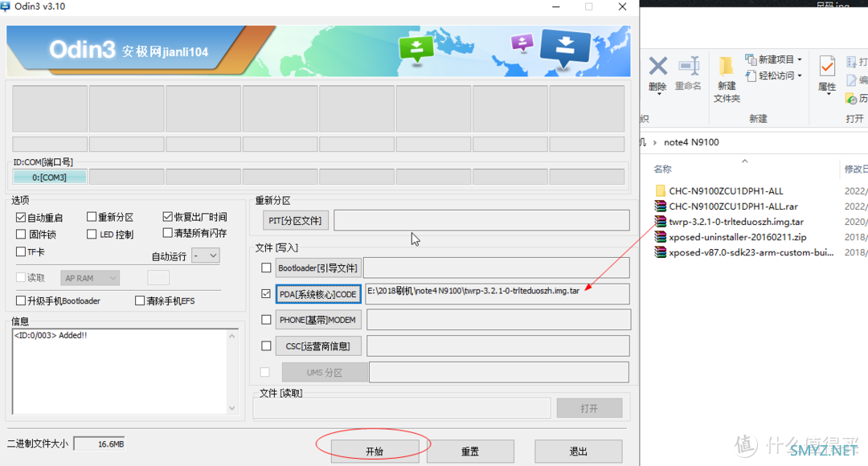Click the Delete (删除) icon in Explorer ribbon
This screenshot has width=868, height=466.
point(657,72)
